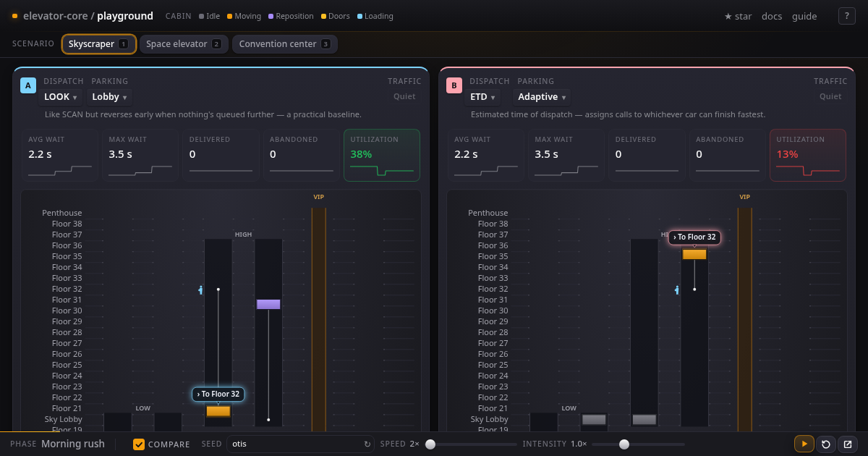Click the randomize seed refresh icon
The height and width of the screenshot is (456, 868).
(367, 444)
